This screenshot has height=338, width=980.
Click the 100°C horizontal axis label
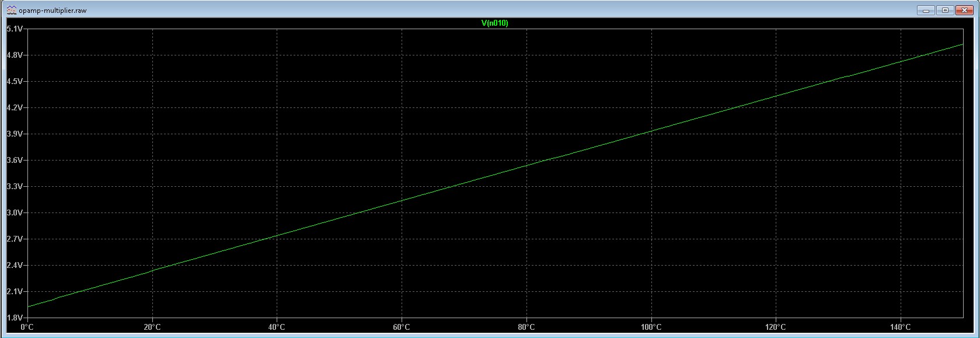tap(651, 327)
